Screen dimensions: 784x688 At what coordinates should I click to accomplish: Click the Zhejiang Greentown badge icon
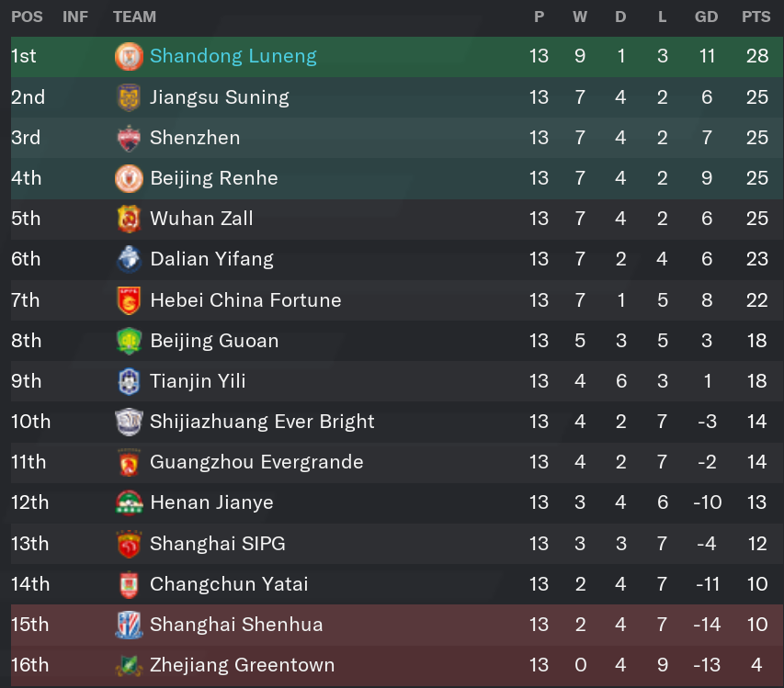[x=129, y=666]
